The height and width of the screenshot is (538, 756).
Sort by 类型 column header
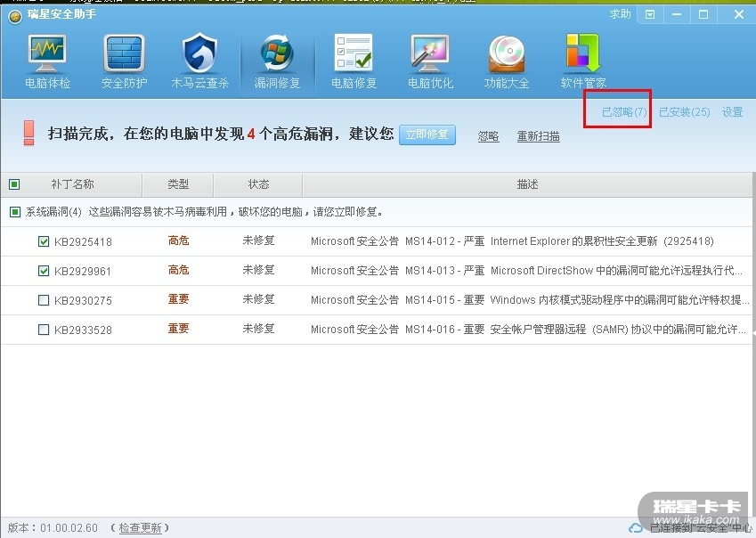tap(178, 184)
